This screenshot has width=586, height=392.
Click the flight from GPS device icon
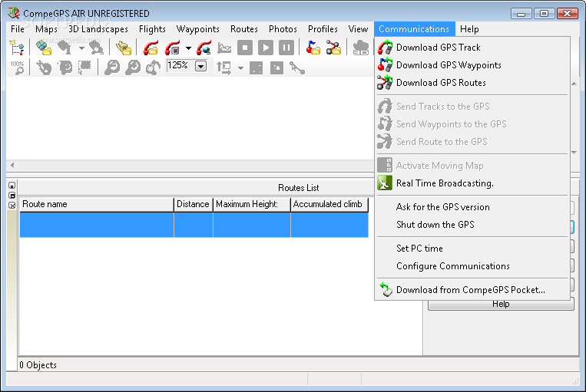(173, 48)
